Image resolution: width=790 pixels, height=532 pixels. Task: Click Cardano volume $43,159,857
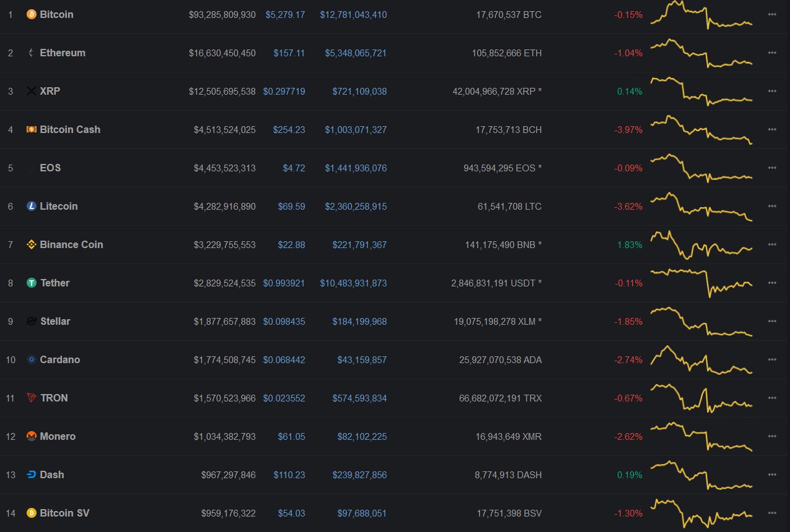coord(362,359)
